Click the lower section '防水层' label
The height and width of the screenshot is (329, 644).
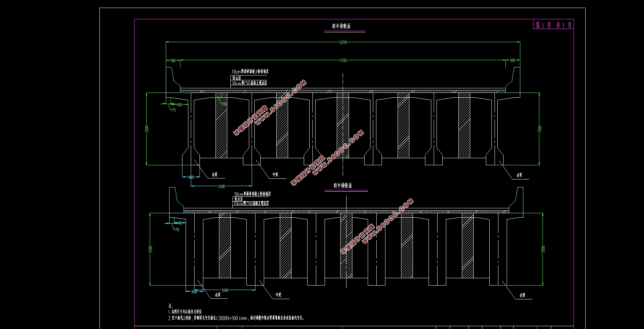pos(239,199)
